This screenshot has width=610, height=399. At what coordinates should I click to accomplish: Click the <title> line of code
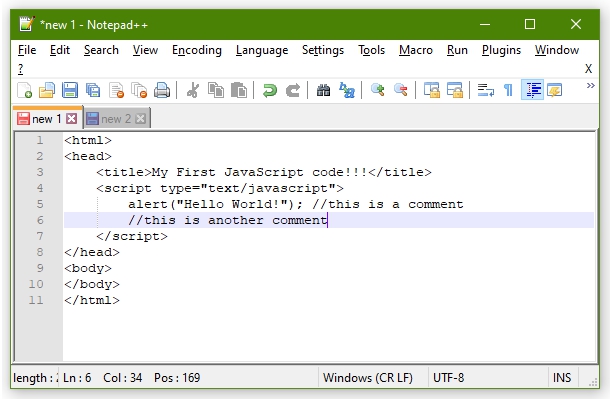[264, 172]
